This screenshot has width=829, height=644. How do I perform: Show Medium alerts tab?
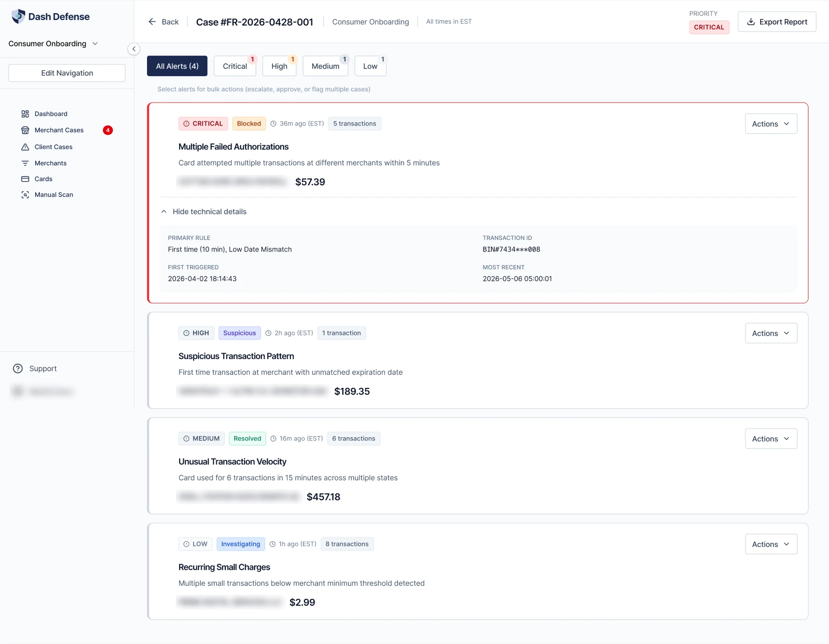(x=326, y=66)
